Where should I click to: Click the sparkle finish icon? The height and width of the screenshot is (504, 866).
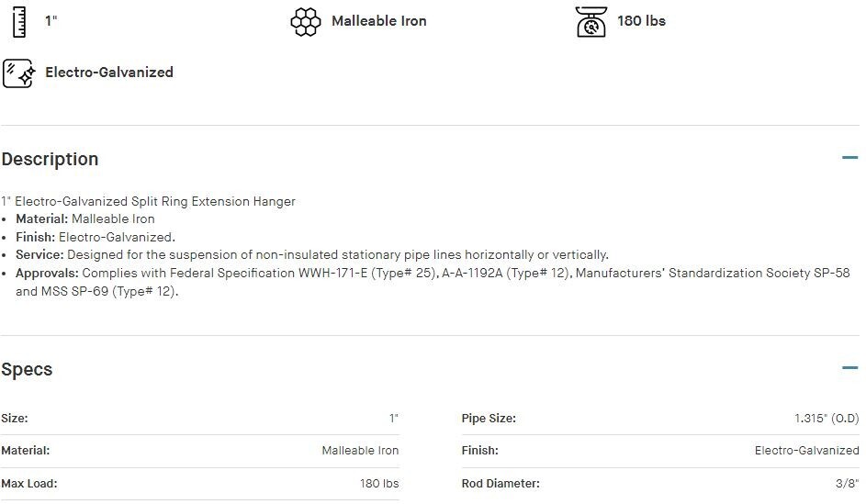pos(18,73)
